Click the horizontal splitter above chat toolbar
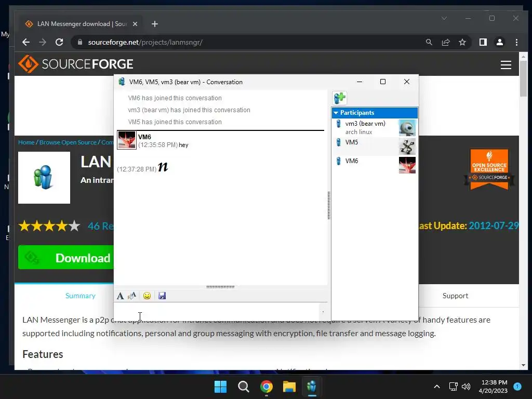This screenshot has height=399, width=532. tap(220, 287)
